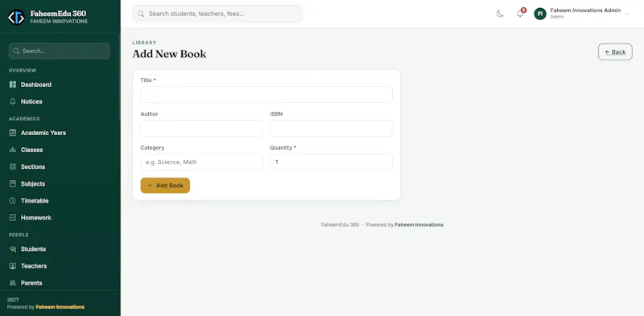The image size is (644, 316).
Task: Open the Timetable menu item
Action: pos(59,201)
